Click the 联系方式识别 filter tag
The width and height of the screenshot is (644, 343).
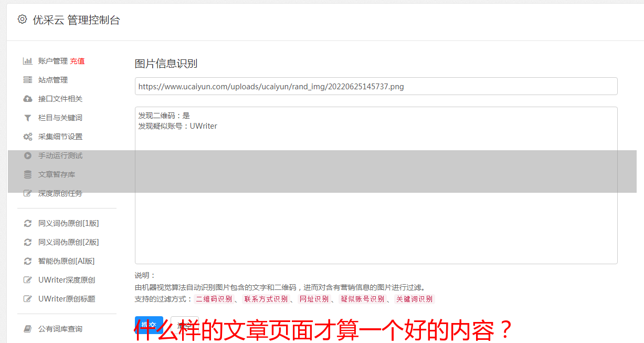pyautogui.click(x=266, y=299)
